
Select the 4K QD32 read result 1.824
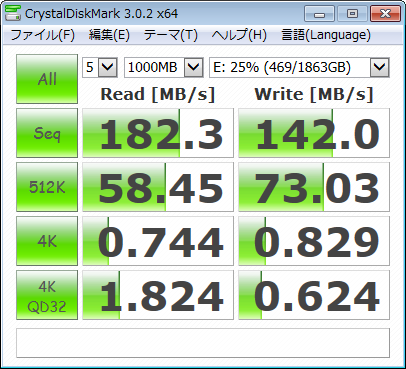coord(158,295)
